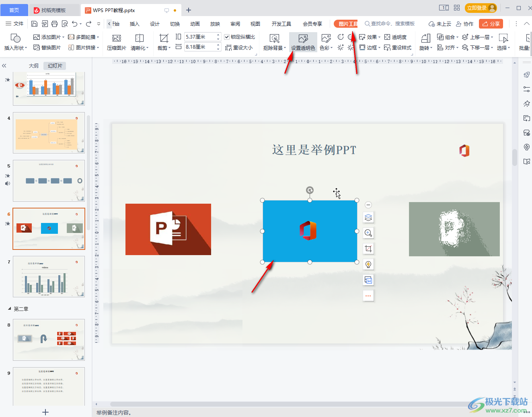This screenshot has width=532, height=417.
Task: Switch to the 动画 animation ribbon tab
Action: pyautogui.click(x=195, y=24)
